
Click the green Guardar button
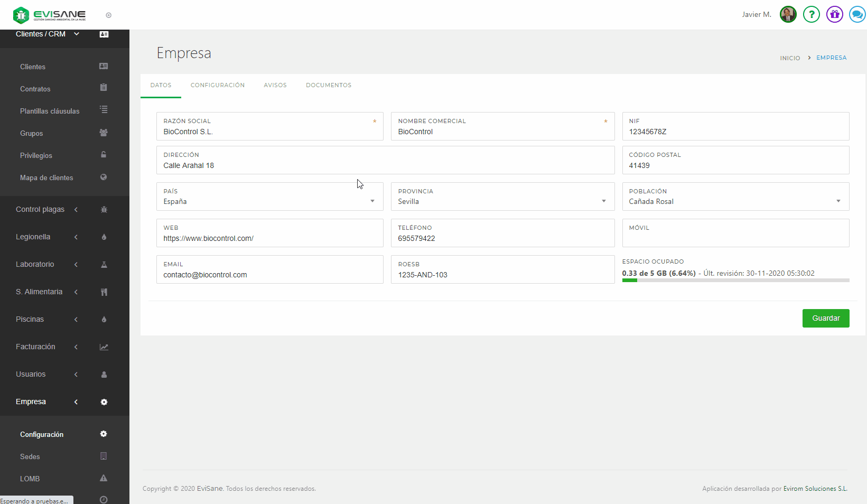825,318
